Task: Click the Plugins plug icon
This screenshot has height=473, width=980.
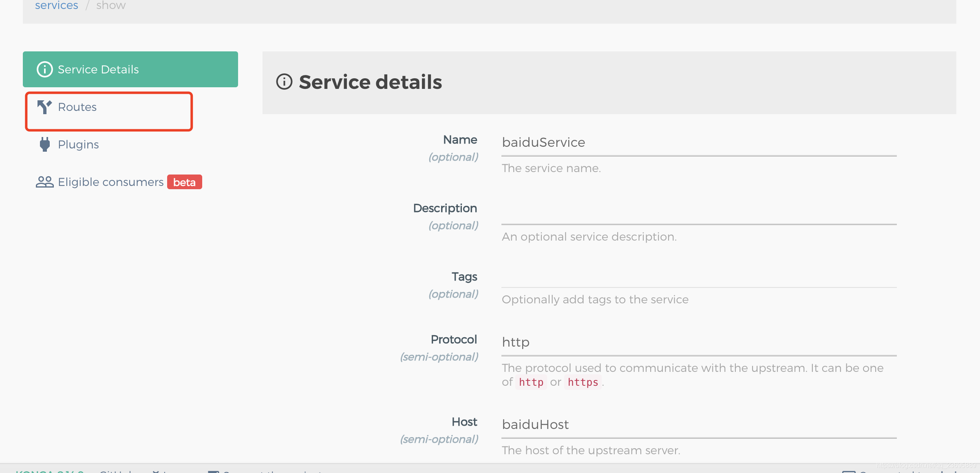Action: click(x=45, y=144)
